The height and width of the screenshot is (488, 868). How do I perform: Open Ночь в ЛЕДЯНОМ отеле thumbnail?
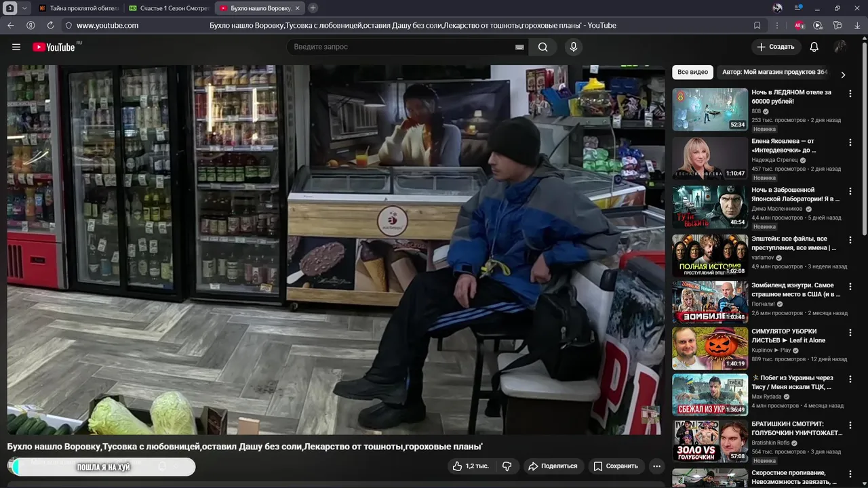(710, 109)
